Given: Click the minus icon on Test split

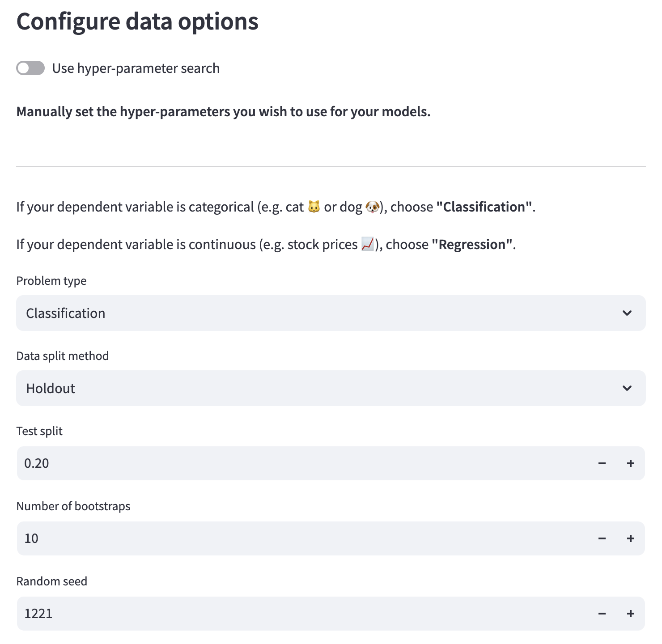Looking at the screenshot, I should tap(602, 463).
